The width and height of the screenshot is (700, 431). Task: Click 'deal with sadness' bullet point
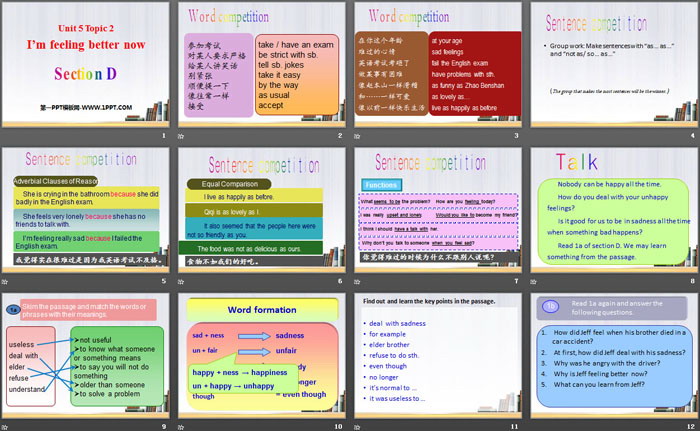tap(397, 323)
